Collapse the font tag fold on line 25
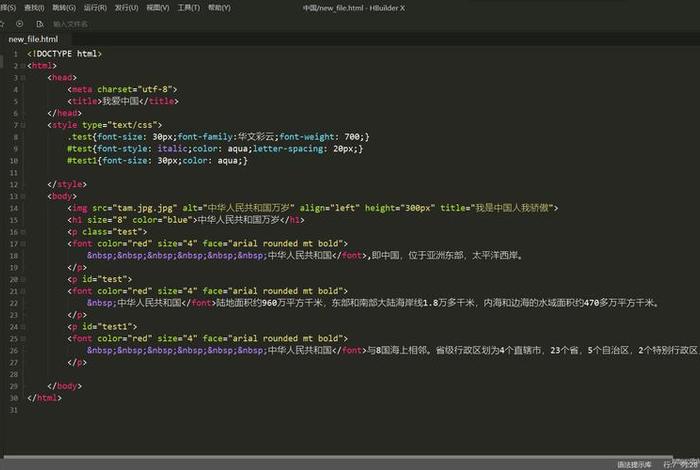The height and width of the screenshot is (470, 700). (x=22, y=339)
